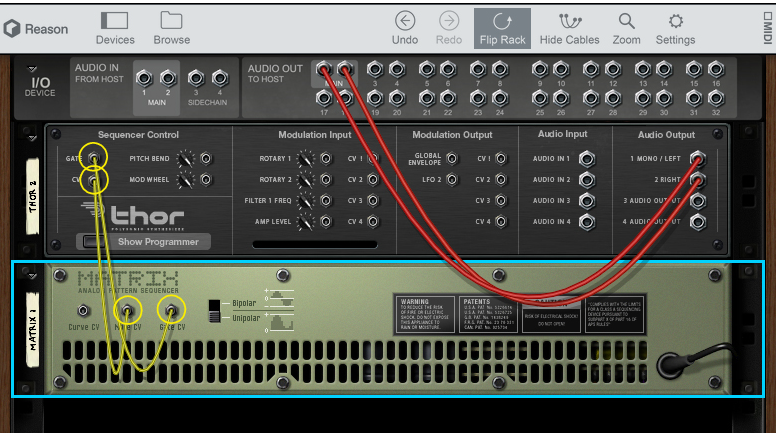This screenshot has height=433, width=777.
Task: Click Modulation Input CV 4 jack
Action: pyautogui.click(x=373, y=221)
